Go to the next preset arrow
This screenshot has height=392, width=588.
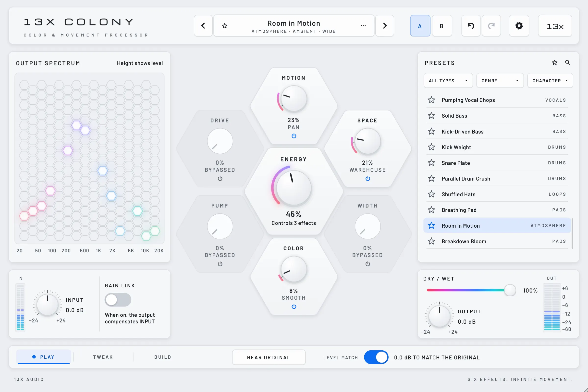click(x=385, y=25)
